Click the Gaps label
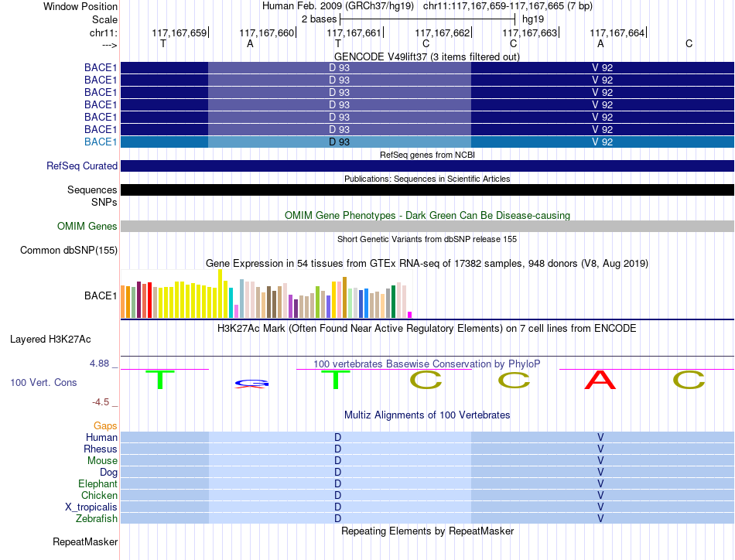The height and width of the screenshot is (560, 735). 105,425
